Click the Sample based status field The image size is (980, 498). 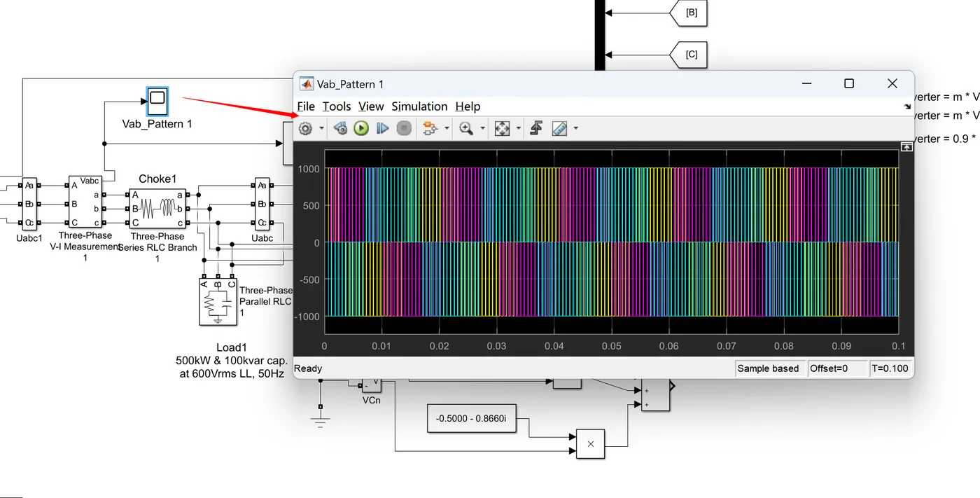pos(769,368)
